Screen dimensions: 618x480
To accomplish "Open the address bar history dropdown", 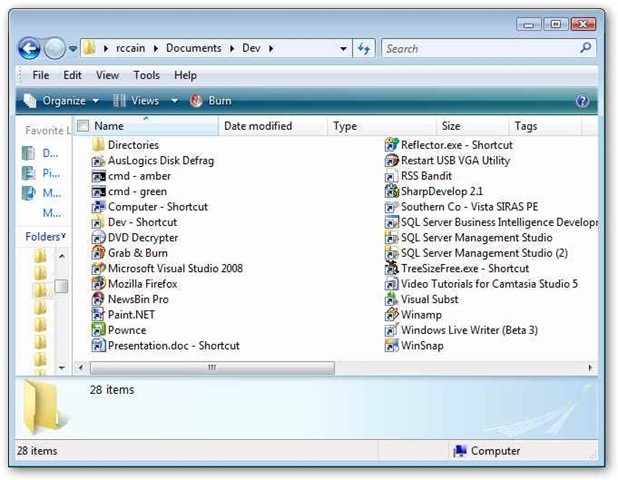I will tap(344, 48).
